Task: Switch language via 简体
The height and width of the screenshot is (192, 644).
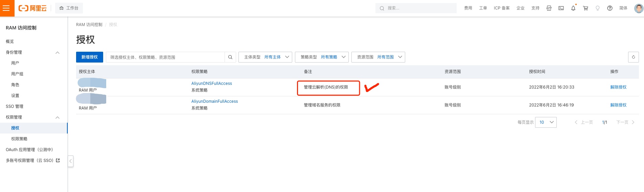Action: 623,8
